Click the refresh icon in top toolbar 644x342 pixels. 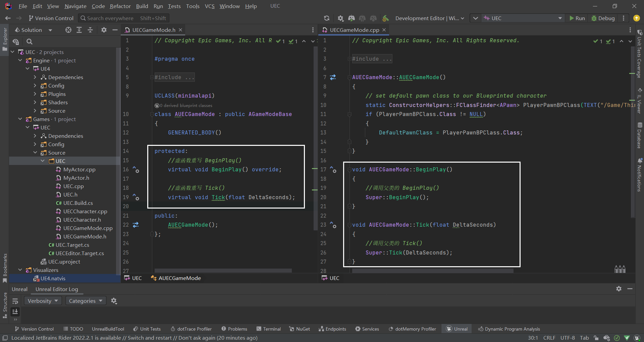(x=327, y=18)
